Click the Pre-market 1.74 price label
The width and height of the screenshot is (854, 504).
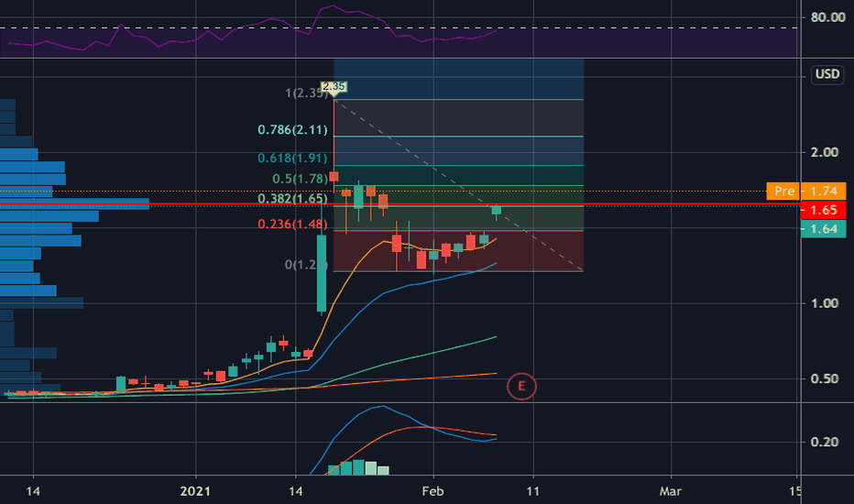click(x=806, y=191)
